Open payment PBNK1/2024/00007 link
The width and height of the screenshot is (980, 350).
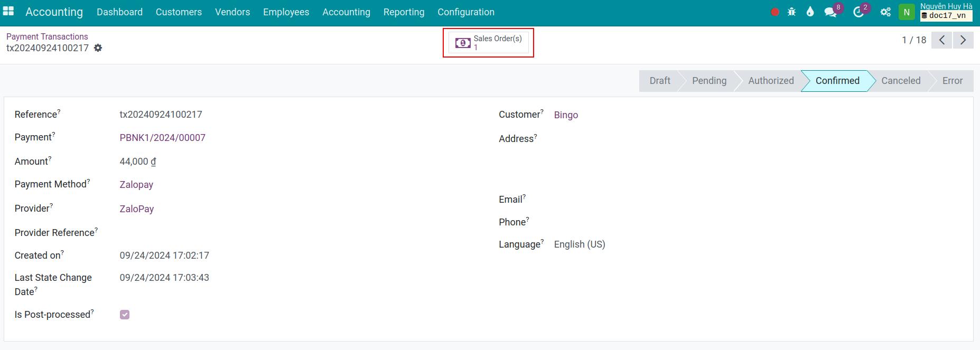[x=162, y=138]
